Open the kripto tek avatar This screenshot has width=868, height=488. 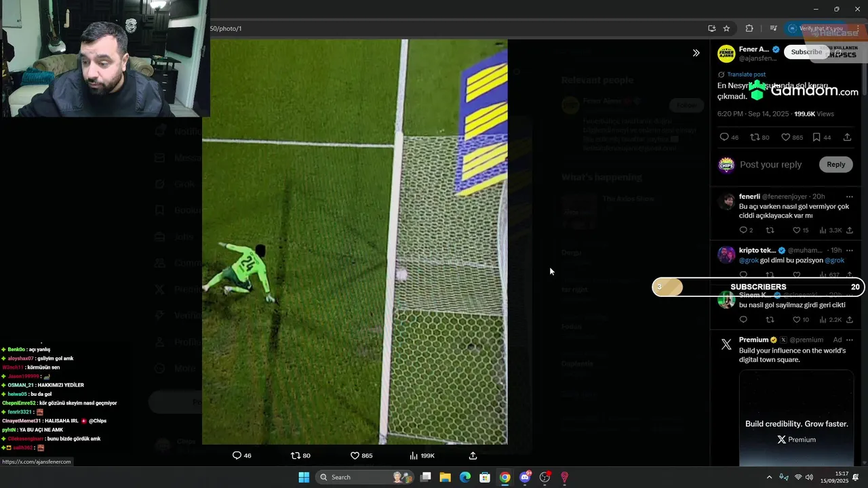click(x=726, y=255)
